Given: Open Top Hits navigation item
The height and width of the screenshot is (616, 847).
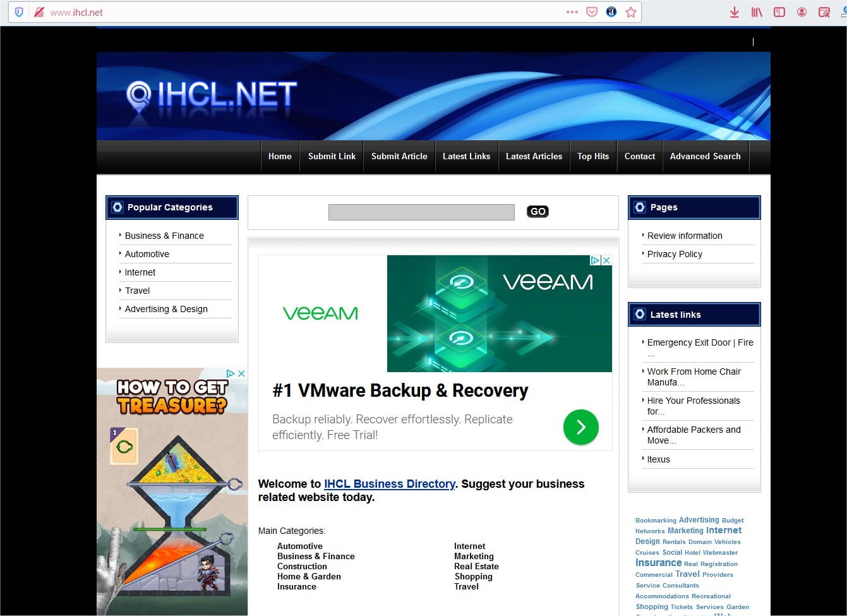Looking at the screenshot, I should (592, 156).
